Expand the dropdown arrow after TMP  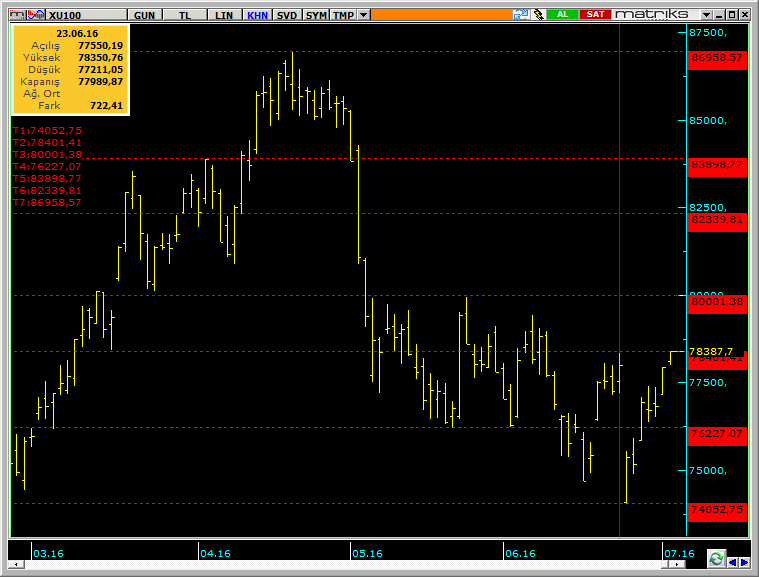click(364, 15)
